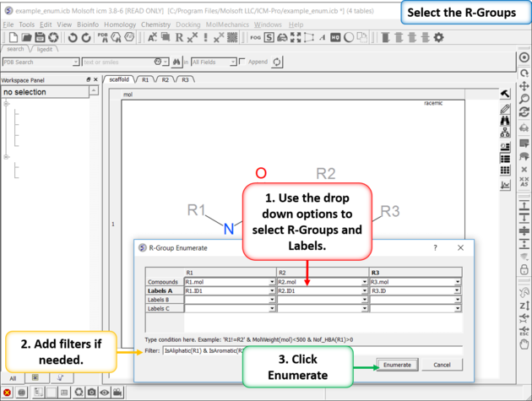Open the Chemistry menu
Viewport: 532px width, 401px height.
[155, 24]
